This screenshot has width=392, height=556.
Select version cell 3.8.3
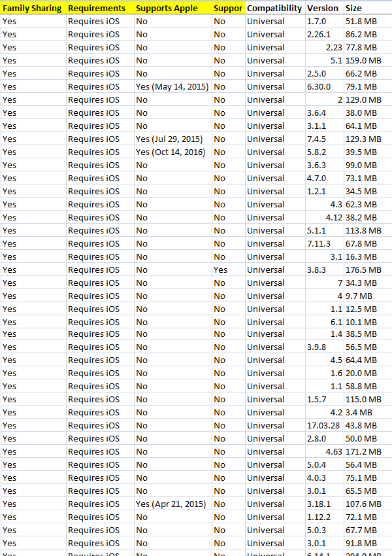point(324,270)
